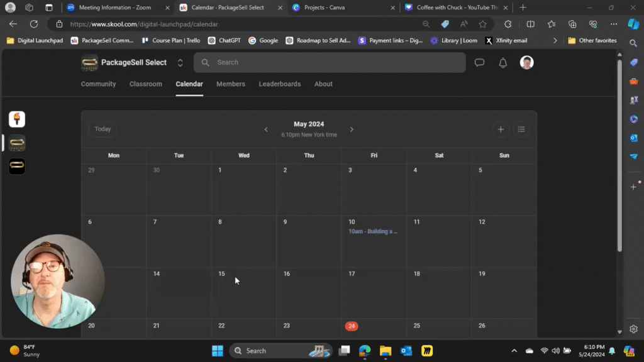Image resolution: width=644 pixels, height=362 pixels.
Task: Open the calendar settings gear
Action: pyautogui.click(x=633, y=329)
